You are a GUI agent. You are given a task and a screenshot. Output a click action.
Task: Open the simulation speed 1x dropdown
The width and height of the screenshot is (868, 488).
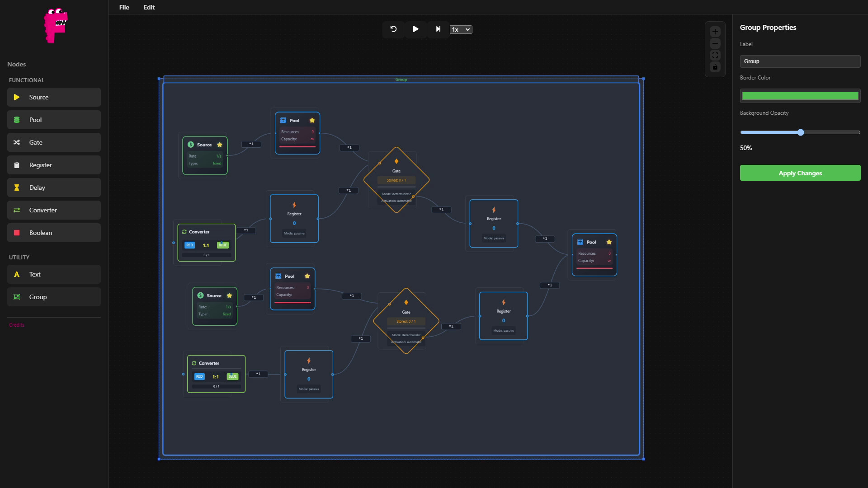(x=460, y=29)
